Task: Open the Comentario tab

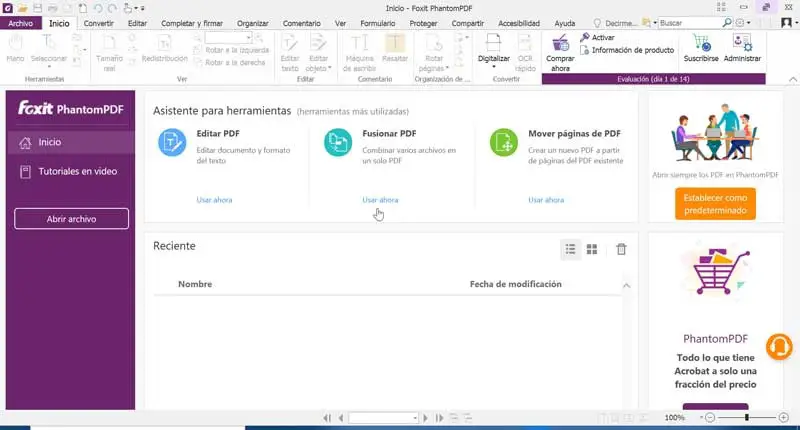Action: [x=302, y=23]
